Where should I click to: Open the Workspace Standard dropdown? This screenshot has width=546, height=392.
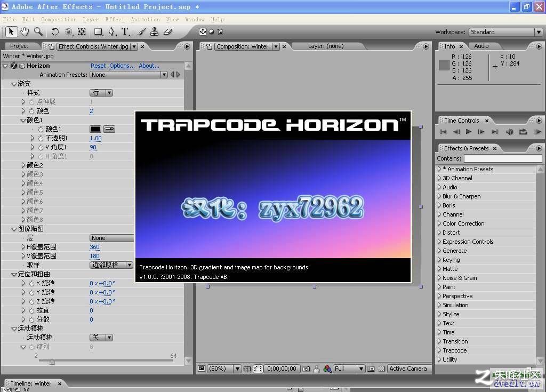(x=505, y=32)
